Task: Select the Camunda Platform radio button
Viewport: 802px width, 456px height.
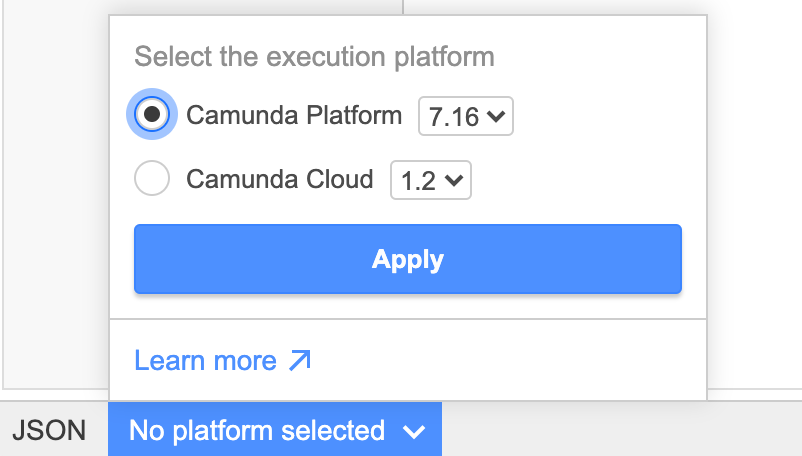Action: 152,115
